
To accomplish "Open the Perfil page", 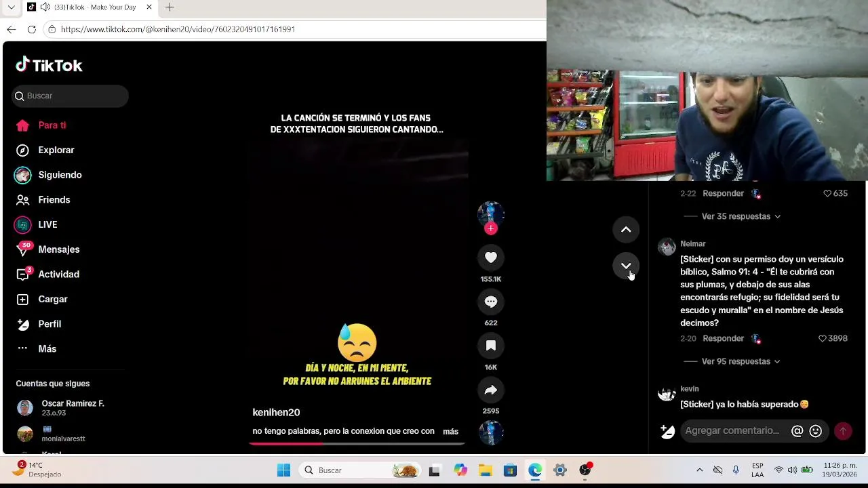I will (x=39, y=324).
